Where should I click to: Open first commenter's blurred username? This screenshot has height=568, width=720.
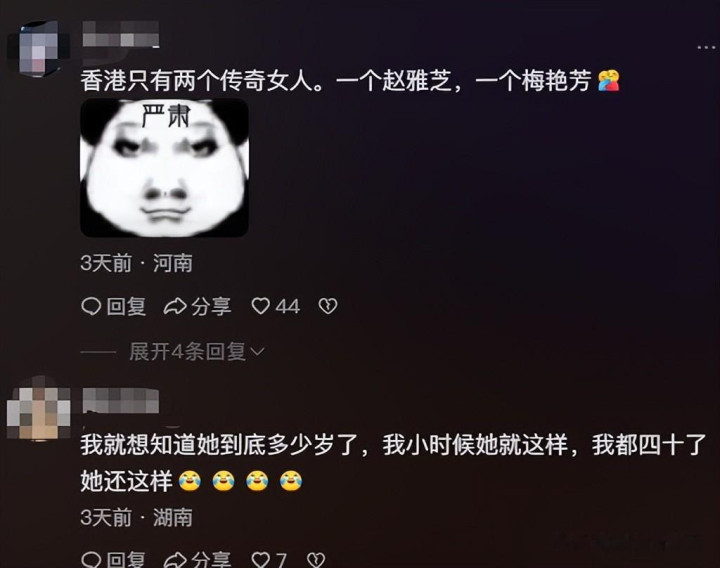click(x=120, y=34)
